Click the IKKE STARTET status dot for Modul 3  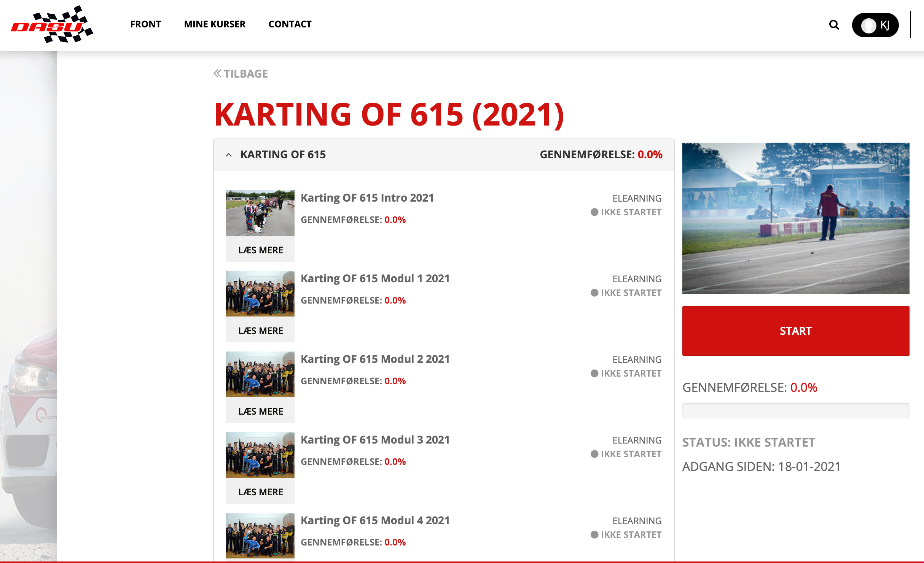(x=594, y=454)
